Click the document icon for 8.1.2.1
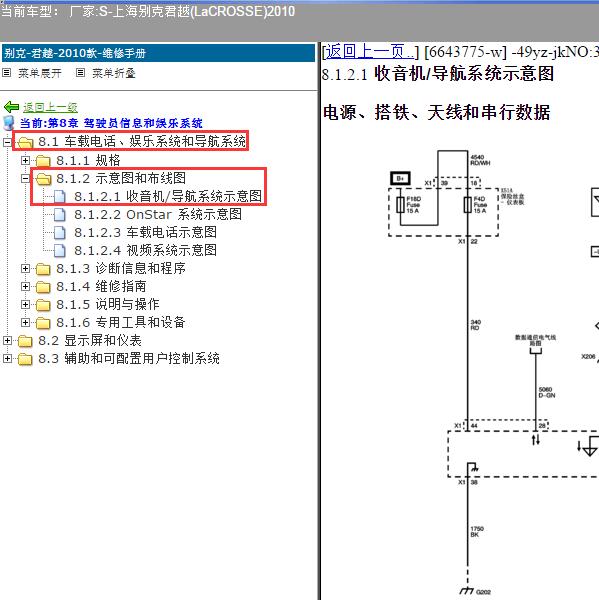Screen dimensions: 599x600 tap(59, 196)
